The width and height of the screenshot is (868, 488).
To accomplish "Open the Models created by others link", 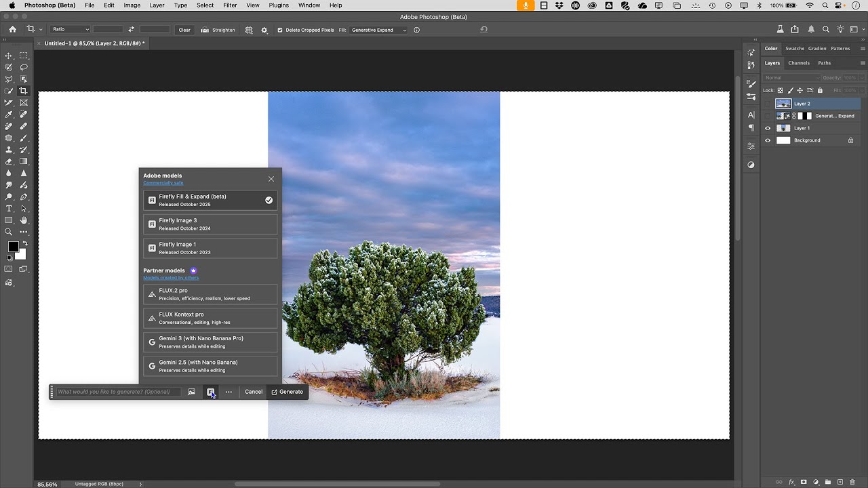I will [171, 278].
